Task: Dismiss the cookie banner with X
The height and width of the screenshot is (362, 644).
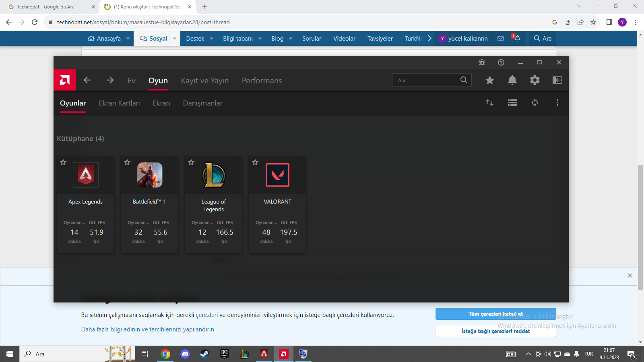Action: click(630, 276)
